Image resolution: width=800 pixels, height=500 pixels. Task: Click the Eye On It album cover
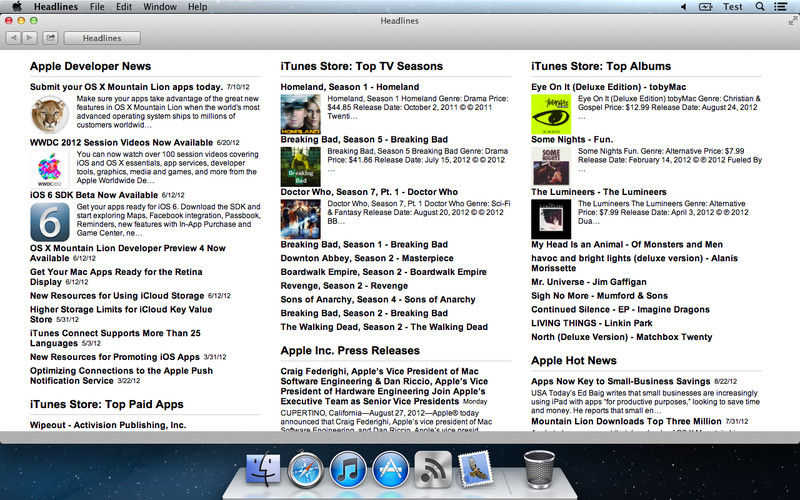point(551,114)
